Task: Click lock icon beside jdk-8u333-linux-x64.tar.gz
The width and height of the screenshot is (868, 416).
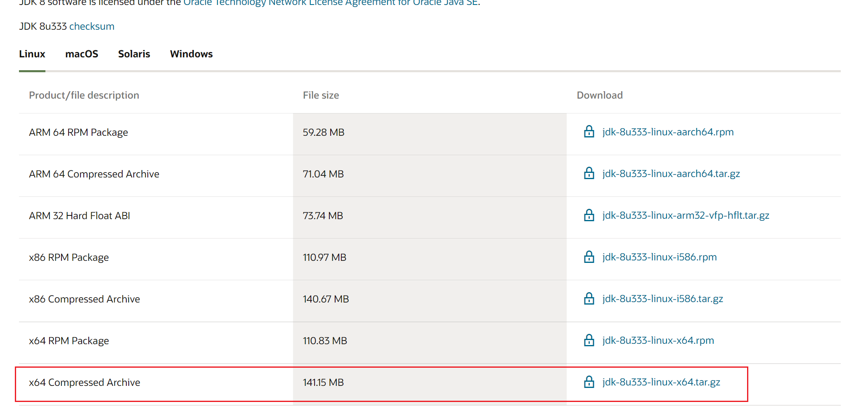Action: (x=589, y=382)
